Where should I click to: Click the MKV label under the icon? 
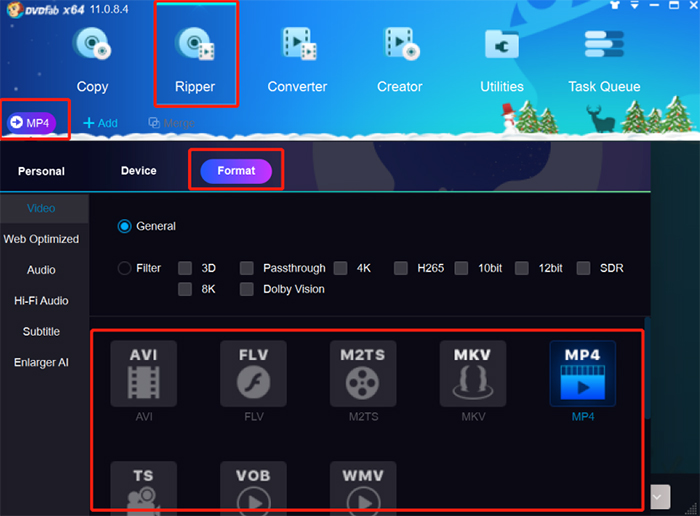tap(473, 417)
